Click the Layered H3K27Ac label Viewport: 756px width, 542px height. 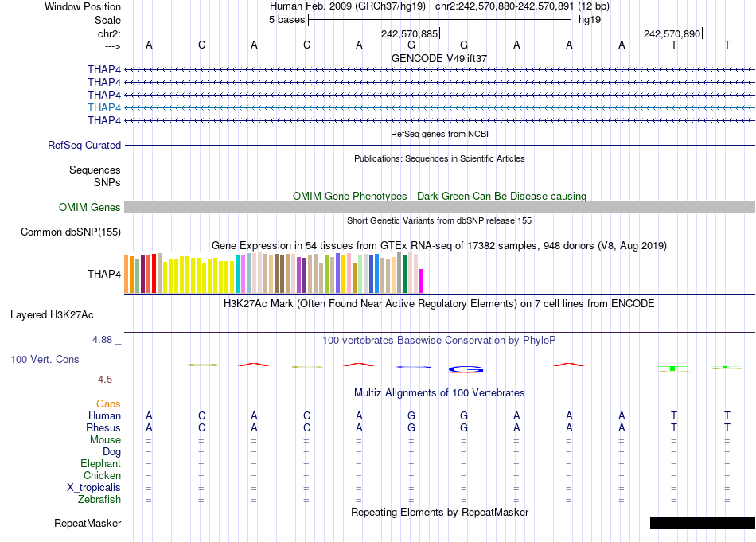(52, 315)
